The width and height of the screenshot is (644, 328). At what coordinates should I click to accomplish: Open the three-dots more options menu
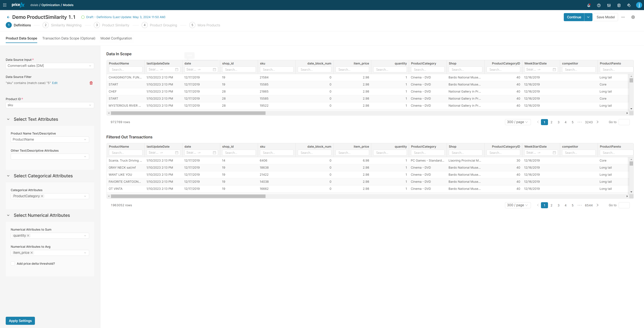coord(623,17)
